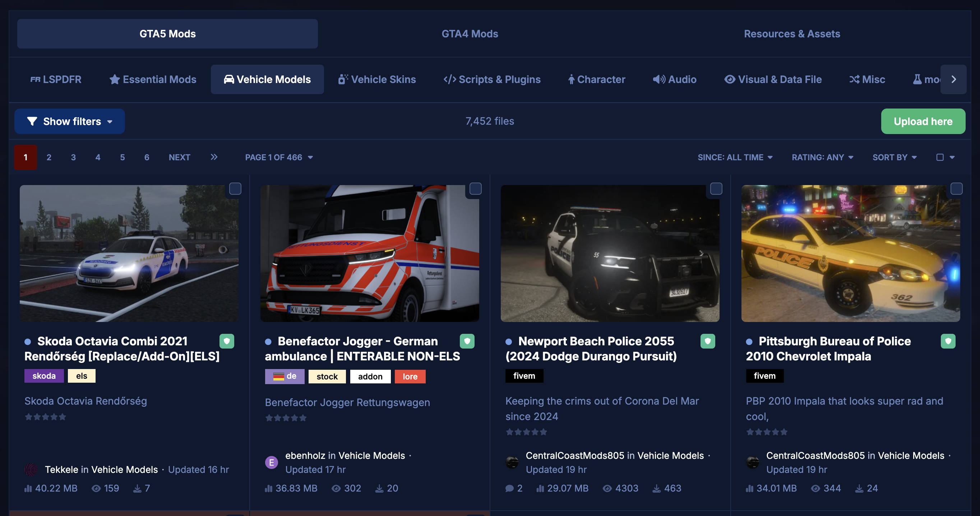Open the Since: All Time dropdown
The width and height of the screenshot is (980, 516).
pos(735,157)
